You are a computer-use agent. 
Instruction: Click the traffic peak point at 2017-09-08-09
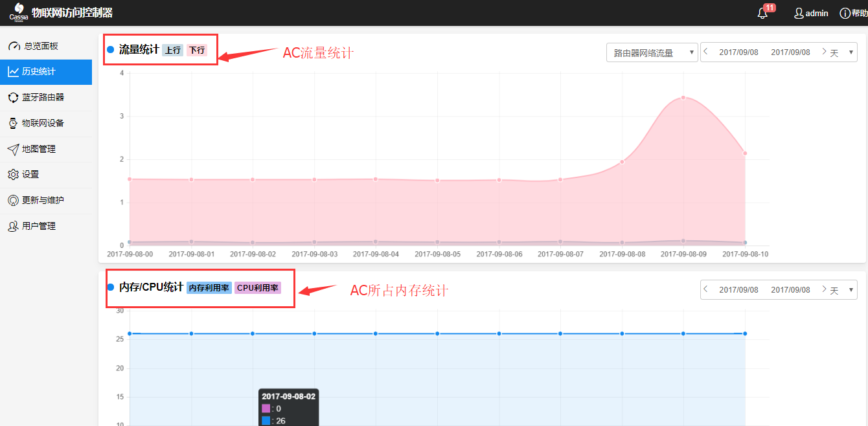[683, 98]
